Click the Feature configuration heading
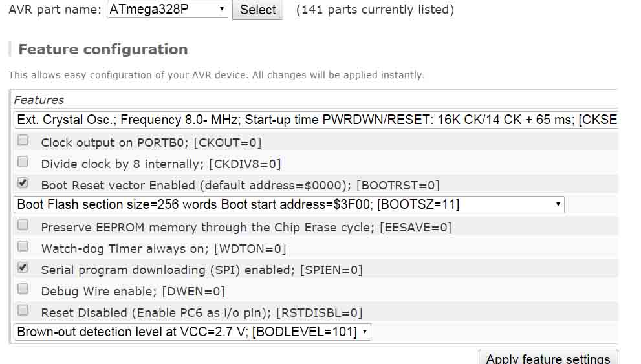Screen dimensions: 641x364 [103, 50]
